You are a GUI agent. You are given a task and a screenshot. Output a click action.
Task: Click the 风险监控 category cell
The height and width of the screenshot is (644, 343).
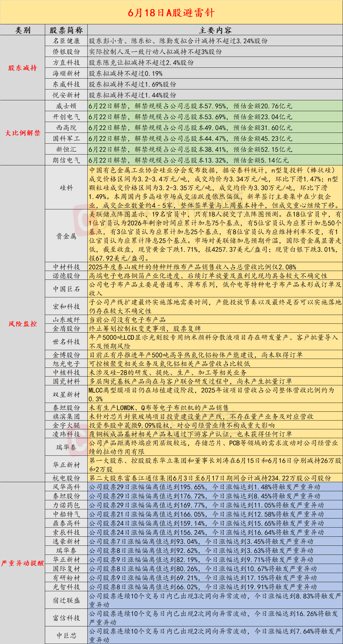pyautogui.click(x=23, y=323)
